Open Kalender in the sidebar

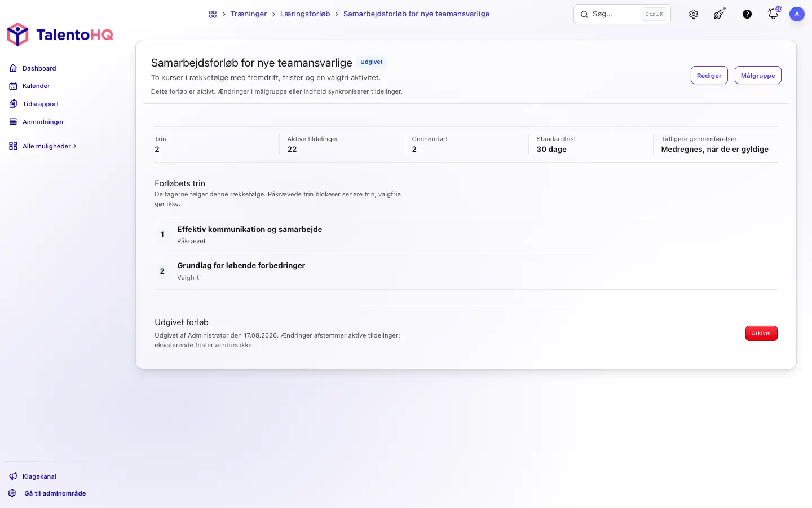[30, 86]
